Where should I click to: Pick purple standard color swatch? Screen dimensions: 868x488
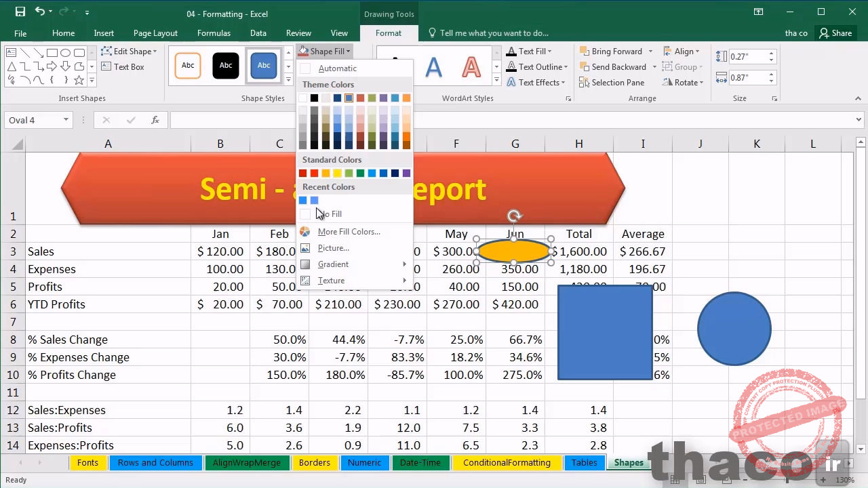(406, 174)
